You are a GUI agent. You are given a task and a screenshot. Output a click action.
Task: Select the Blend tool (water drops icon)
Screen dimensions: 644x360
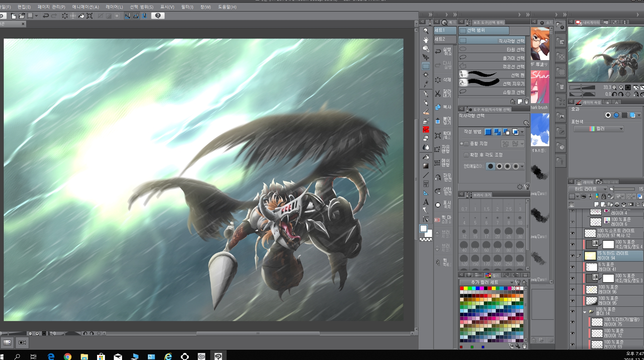(426, 147)
